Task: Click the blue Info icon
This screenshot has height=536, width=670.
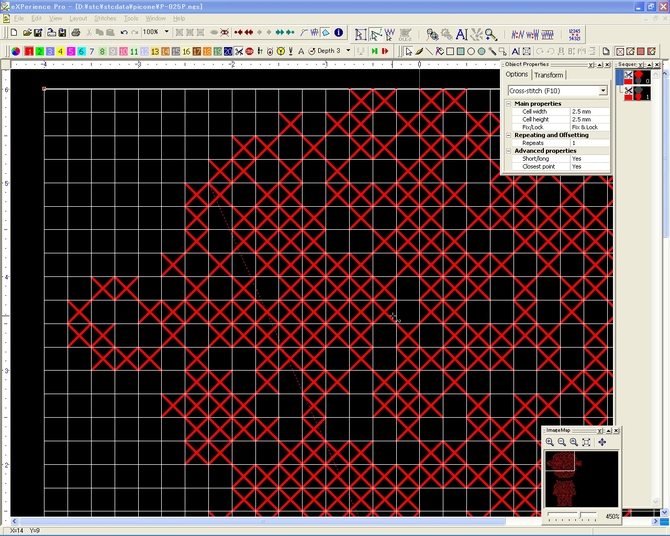Action: [339, 32]
